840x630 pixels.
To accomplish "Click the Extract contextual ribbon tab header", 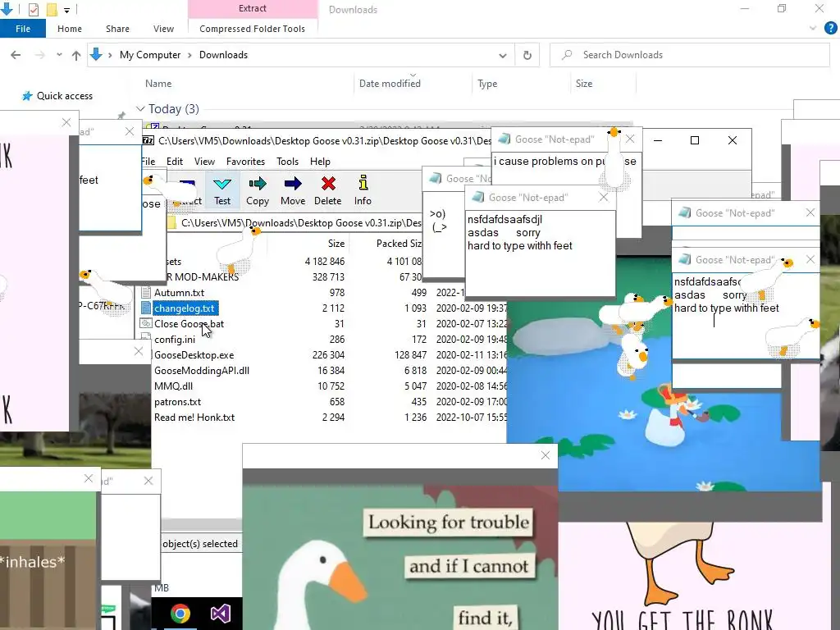I will [253, 8].
